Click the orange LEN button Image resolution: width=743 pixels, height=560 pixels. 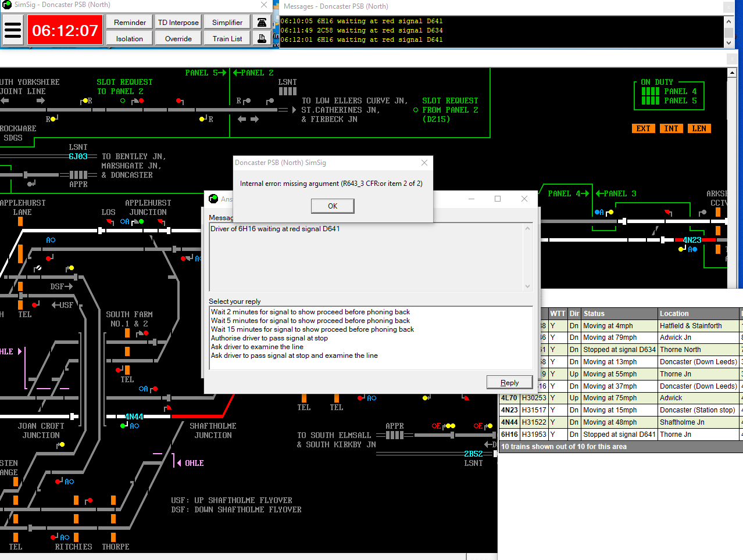click(x=699, y=128)
